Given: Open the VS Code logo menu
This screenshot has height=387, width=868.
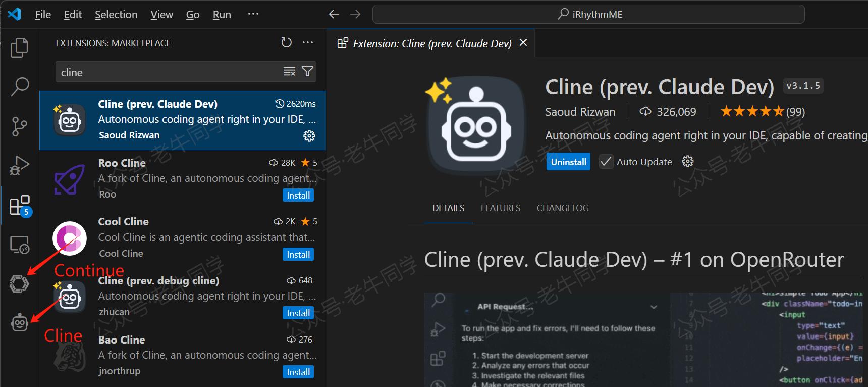Looking at the screenshot, I should coord(14,14).
